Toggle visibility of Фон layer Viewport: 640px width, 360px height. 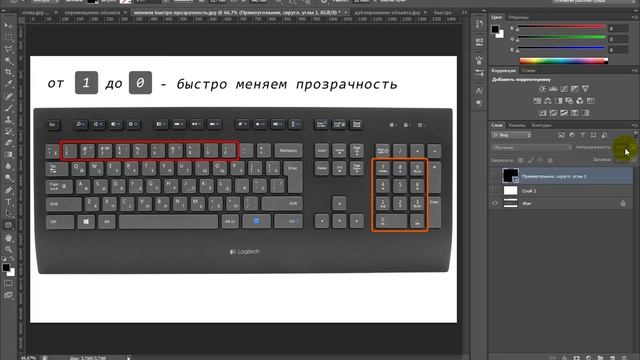coord(495,203)
